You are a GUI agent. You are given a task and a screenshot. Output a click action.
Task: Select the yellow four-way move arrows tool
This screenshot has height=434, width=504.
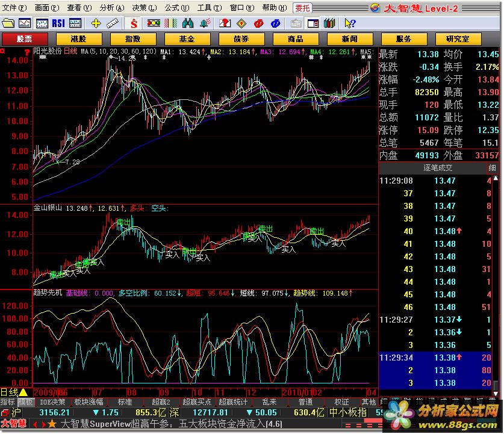pos(96,23)
